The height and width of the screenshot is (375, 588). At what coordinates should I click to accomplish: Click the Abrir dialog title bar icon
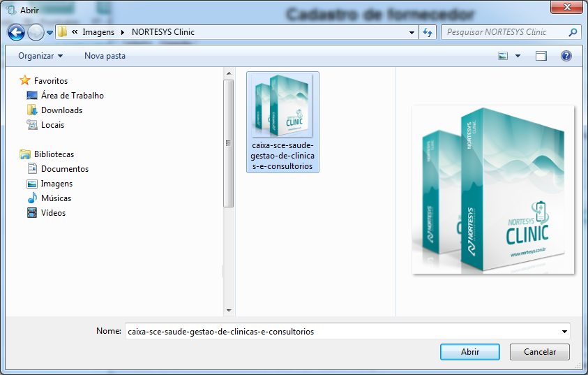coord(11,10)
